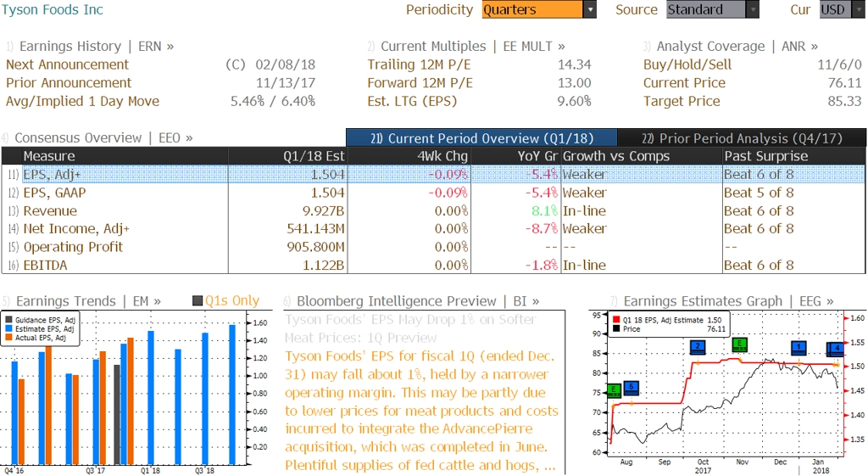Viewport: 868px width, 476px height.
Task: Select the Revenue measure row
Action: pyautogui.click(x=433, y=210)
